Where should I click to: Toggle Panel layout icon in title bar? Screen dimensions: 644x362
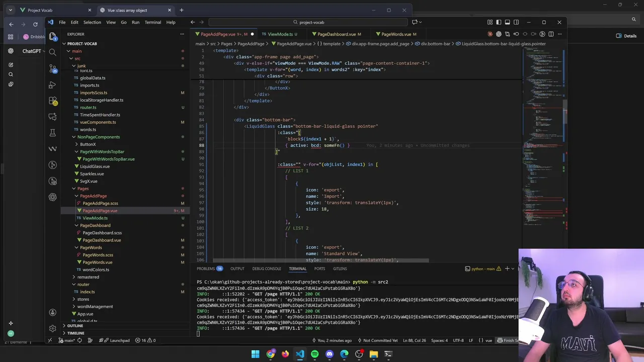tap(507, 22)
